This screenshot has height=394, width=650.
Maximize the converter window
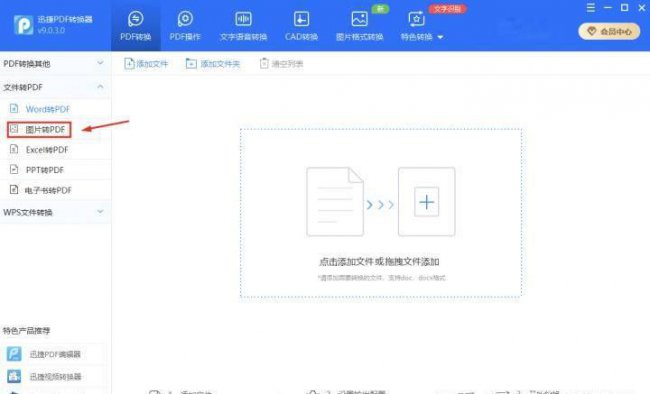click(x=624, y=7)
